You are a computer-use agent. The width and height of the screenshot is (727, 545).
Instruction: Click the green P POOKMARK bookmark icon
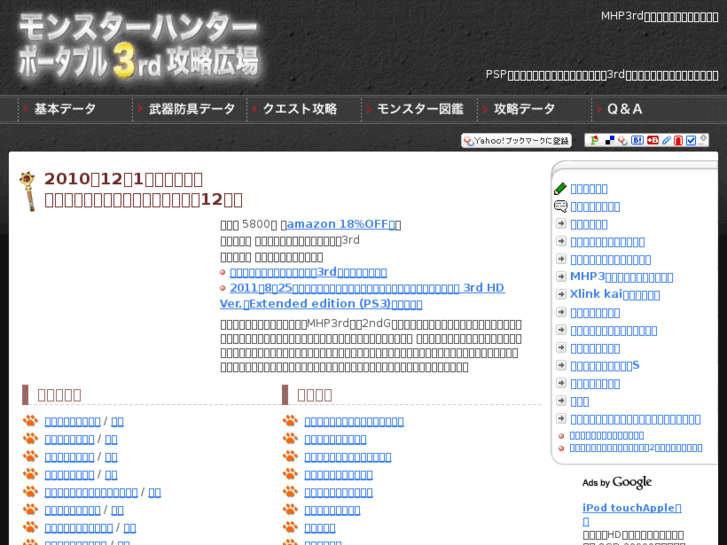click(594, 140)
